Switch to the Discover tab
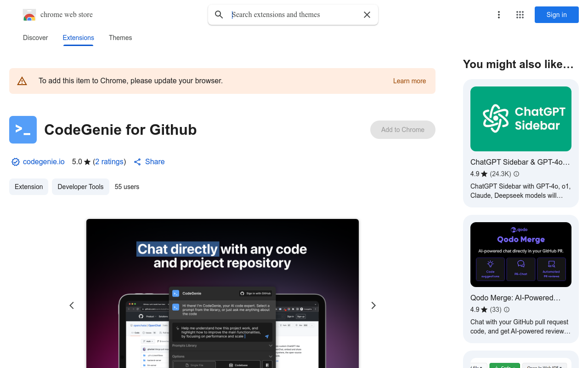This screenshot has width=588, height=368. click(x=35, y=38)
